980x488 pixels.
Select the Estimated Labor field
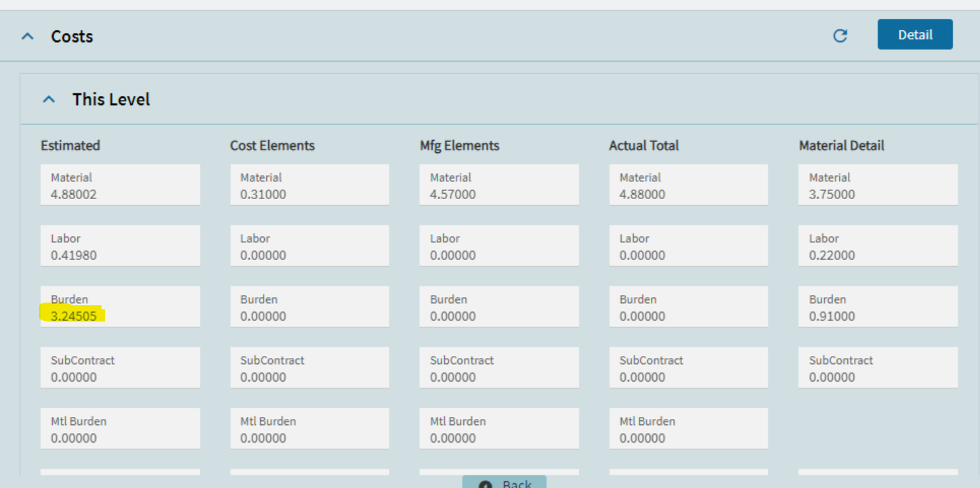click(x=121, y=246)
